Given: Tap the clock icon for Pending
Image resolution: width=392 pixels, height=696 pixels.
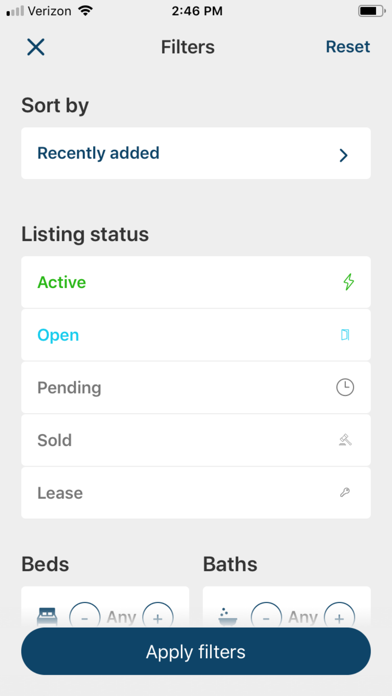Looking at the screenshot, I should point(345,388).
